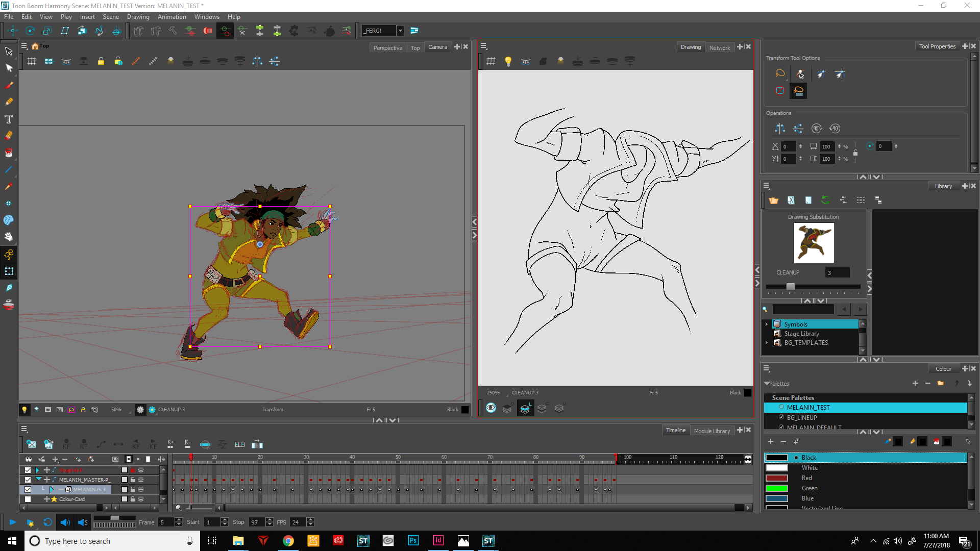
Task: Choose the Paint bucket tool
Action: (x=9, y=153)
